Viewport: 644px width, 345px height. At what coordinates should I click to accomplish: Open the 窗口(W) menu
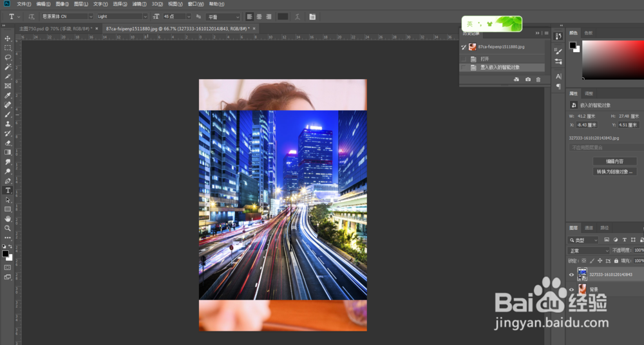(x=196, y=4)
